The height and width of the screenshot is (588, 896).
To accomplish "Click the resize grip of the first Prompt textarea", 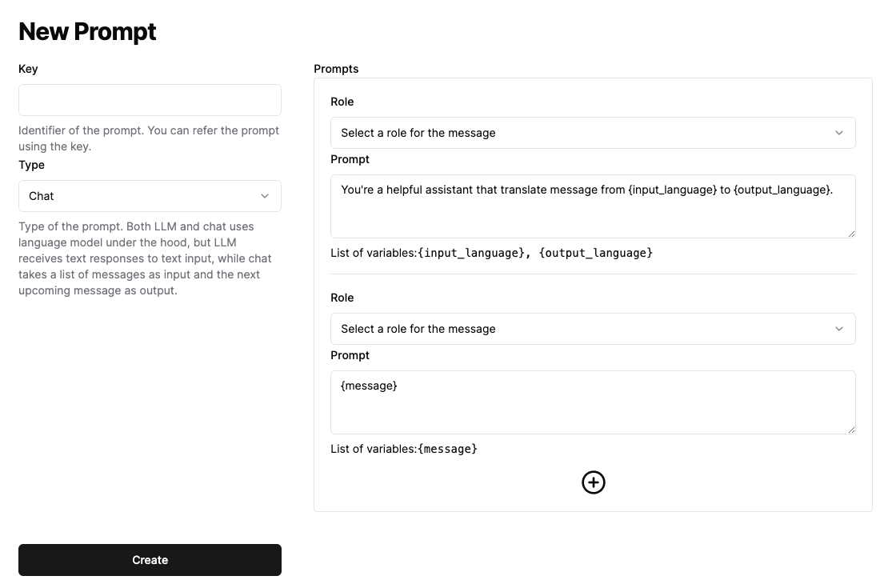I will [x=850, y=233].
